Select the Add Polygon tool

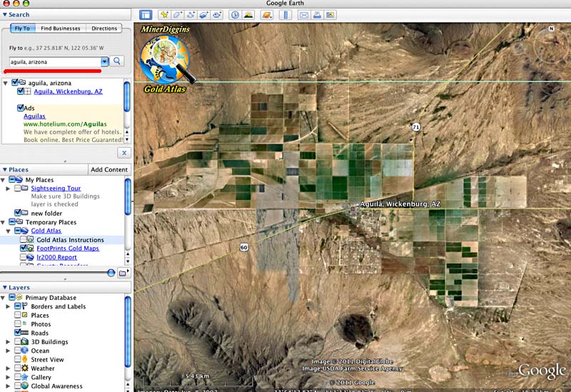pyautogui.click(x=177, y=15)
